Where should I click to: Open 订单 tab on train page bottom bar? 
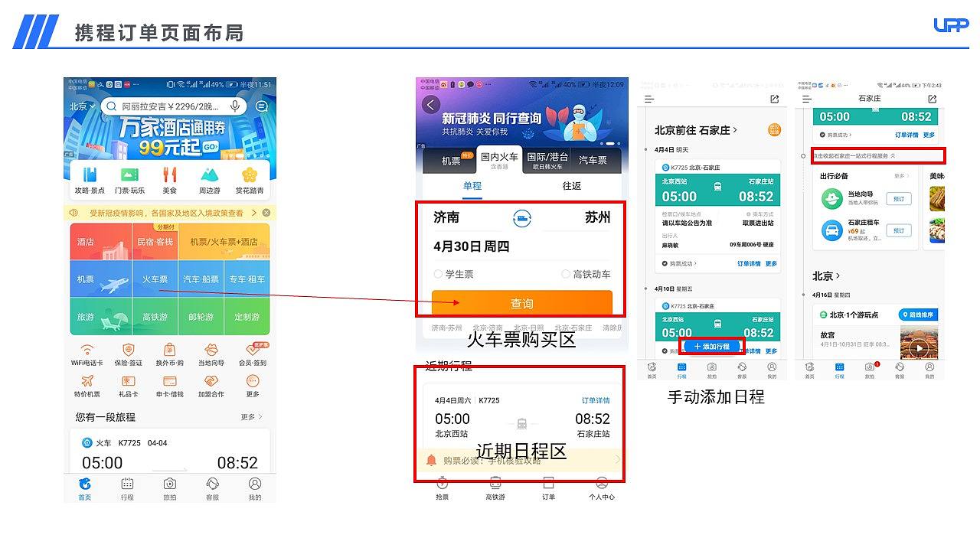point(548,489)
